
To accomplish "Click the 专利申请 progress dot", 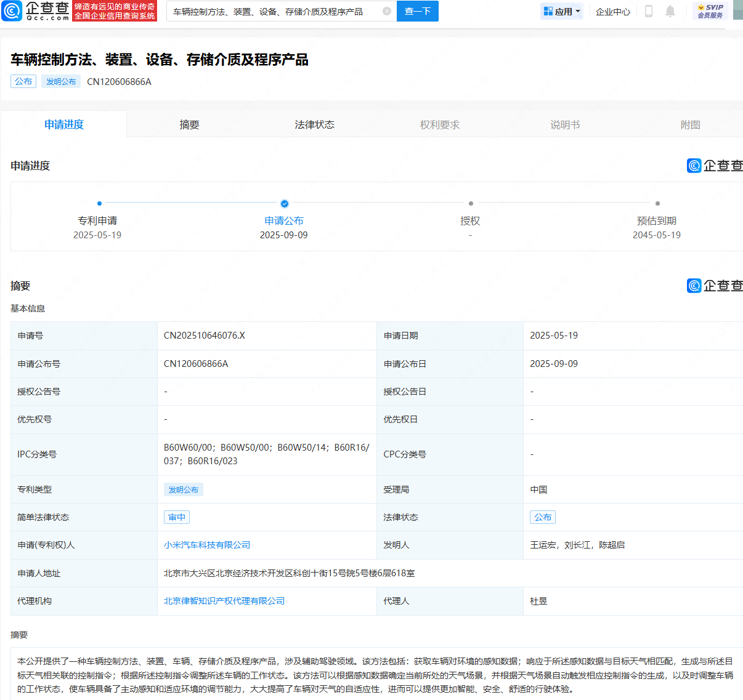I will tap(99, 203).
